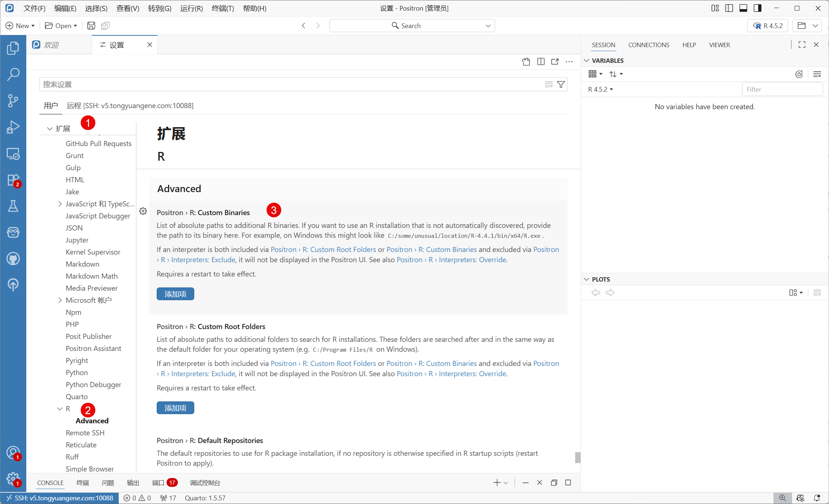The height and width of the screenshot is (504, 829).
Task: Switch to the 远程 SSH settings tab
Action: 130,106
